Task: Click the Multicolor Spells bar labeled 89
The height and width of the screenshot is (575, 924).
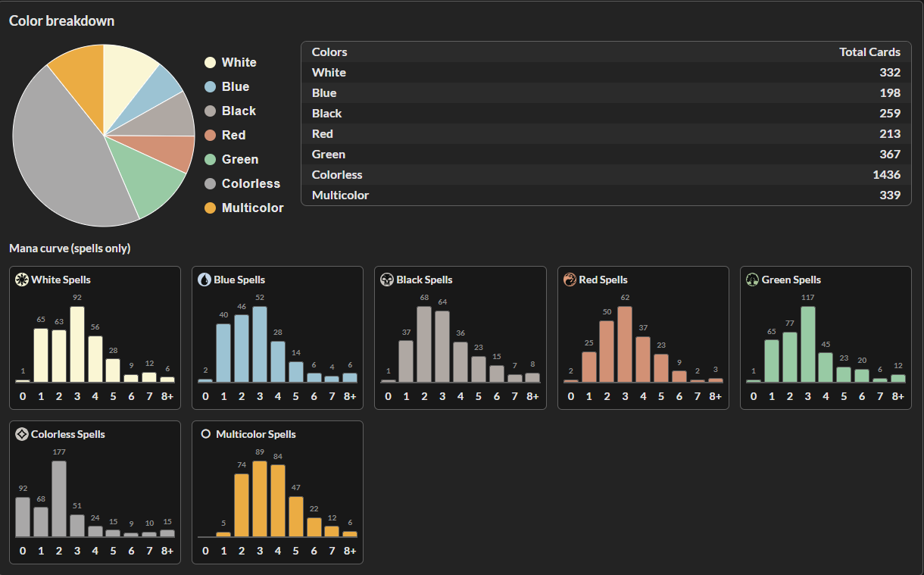Action: coord(260,498)
